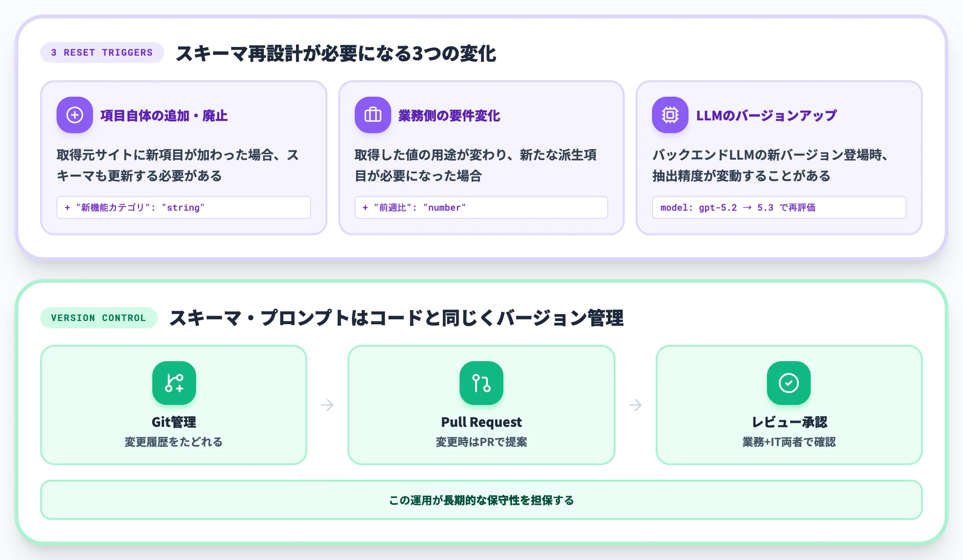The width and height of the screenshot is (963, 560).
Task: Click the Pull Request card title
Action: click(481, 422)
